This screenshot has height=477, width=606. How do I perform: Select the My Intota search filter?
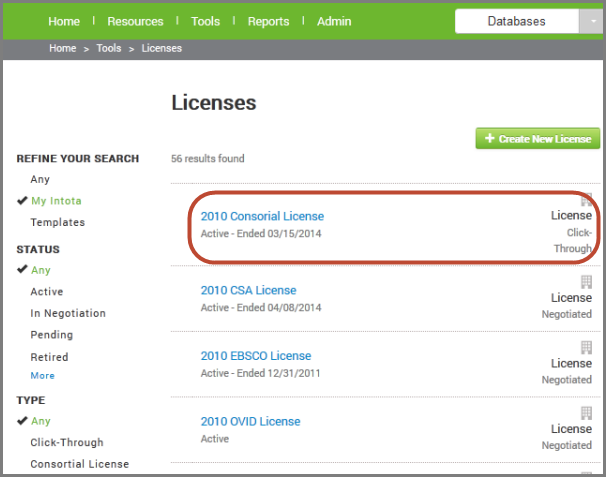56,201
